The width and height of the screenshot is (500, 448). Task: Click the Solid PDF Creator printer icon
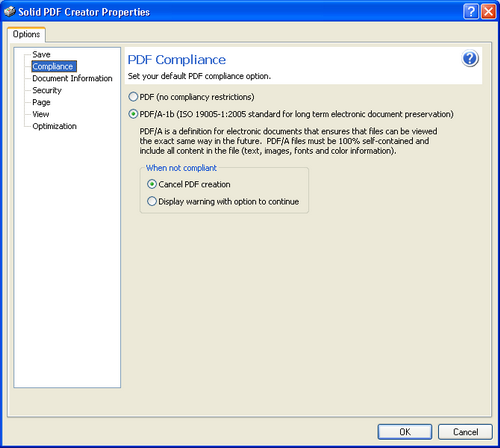(x=10, y=12)
